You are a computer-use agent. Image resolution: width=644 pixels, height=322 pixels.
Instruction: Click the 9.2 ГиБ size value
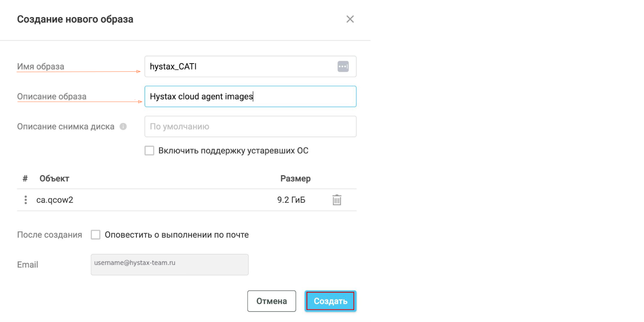291,200
